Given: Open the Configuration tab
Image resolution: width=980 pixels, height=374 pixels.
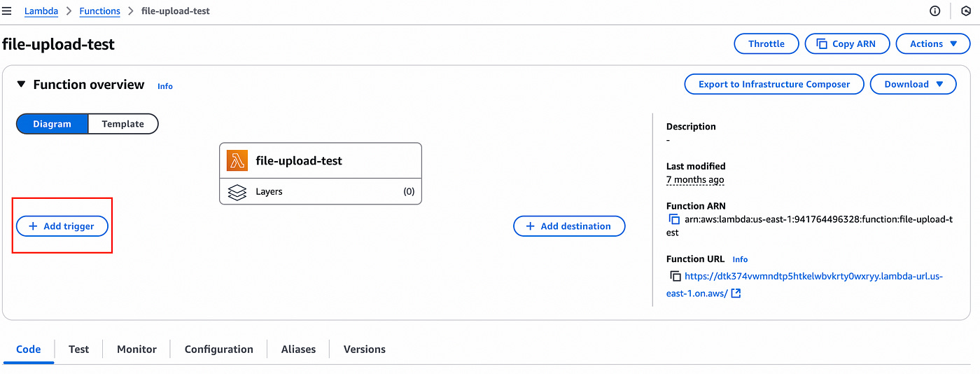Looking at the screenshot, I should 218,349.
